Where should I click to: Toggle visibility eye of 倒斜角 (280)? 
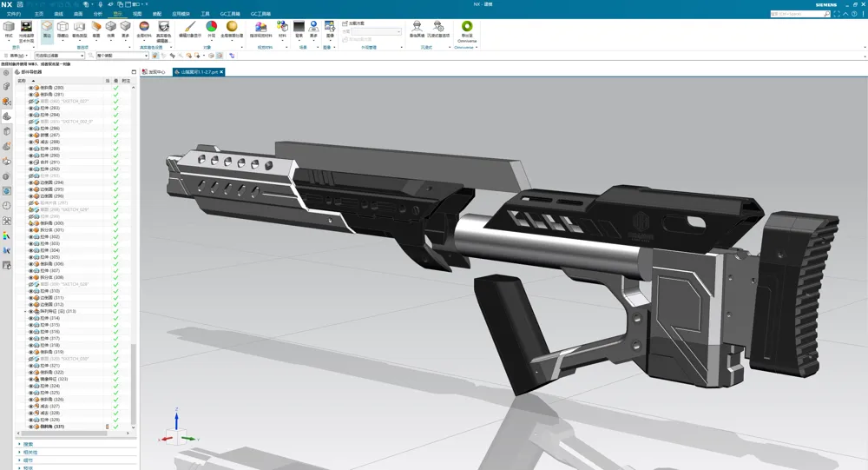[31, 88]
